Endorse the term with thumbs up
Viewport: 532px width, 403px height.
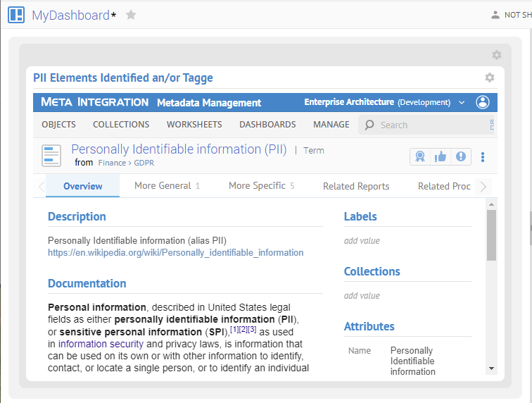441,156
